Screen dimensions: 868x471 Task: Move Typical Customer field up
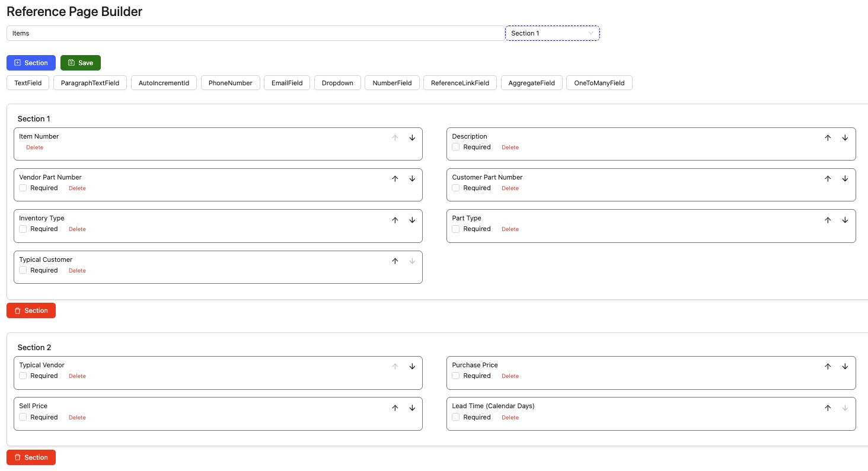tap(395, 261)
